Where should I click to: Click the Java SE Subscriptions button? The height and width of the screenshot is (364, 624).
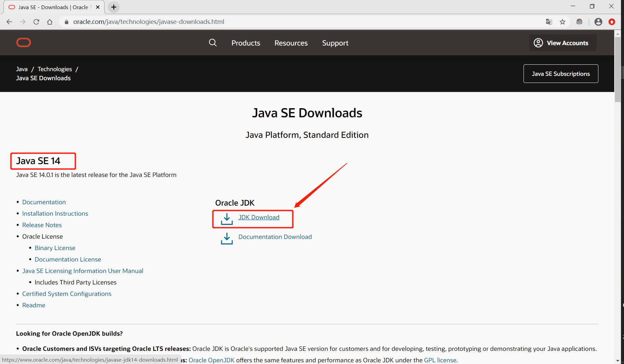pyautogui.click(x=561, y=73)
